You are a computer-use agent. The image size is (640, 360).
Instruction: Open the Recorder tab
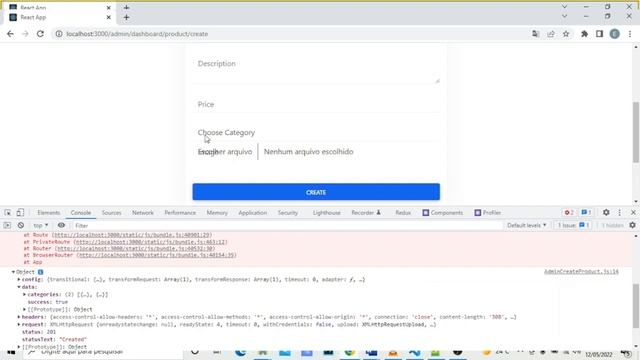coord(366,213)
